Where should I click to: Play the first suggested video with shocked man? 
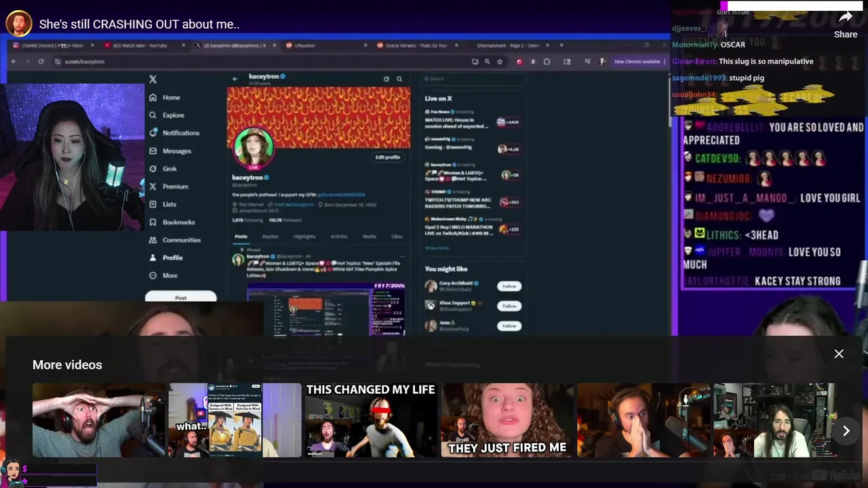[99, 420]
